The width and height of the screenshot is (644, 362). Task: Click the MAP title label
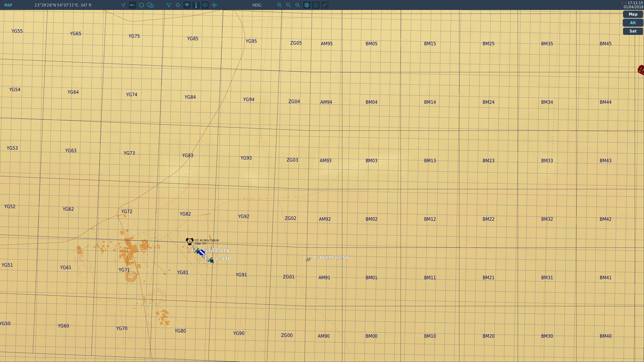[x=9, y=5]
